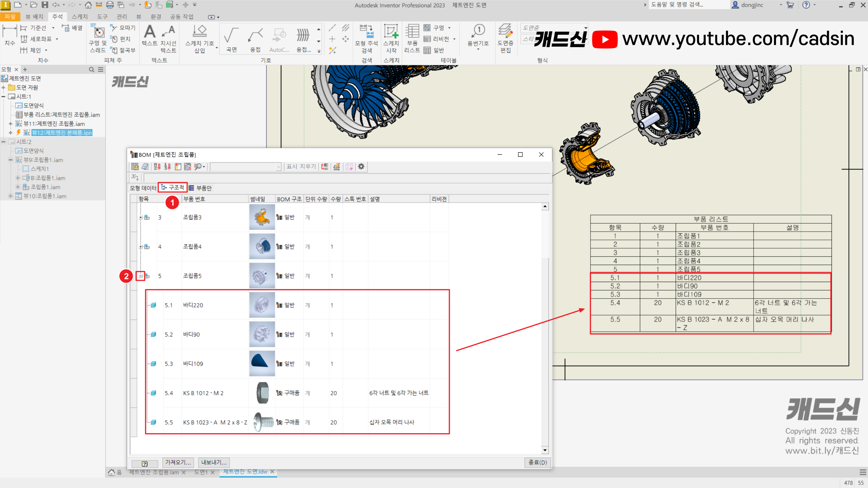Click the 스케치 시작 tool
This screenshot has width=868, height=488.
(391, 39)
